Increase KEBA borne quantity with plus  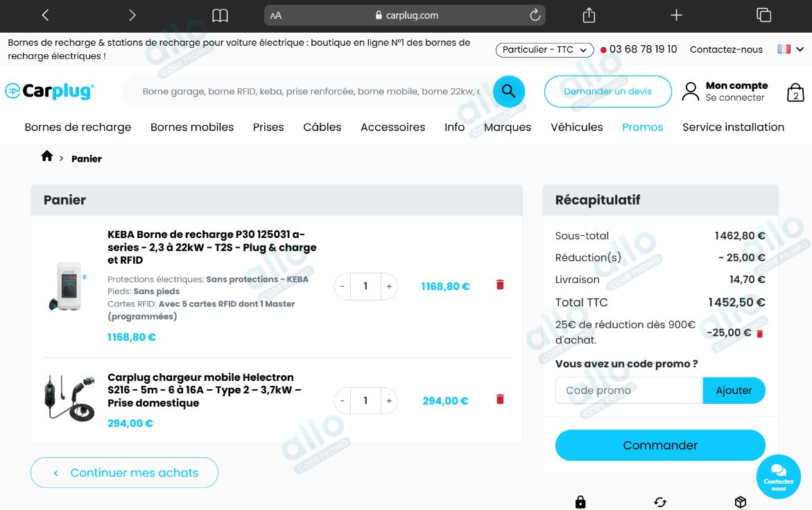(389, 286)
